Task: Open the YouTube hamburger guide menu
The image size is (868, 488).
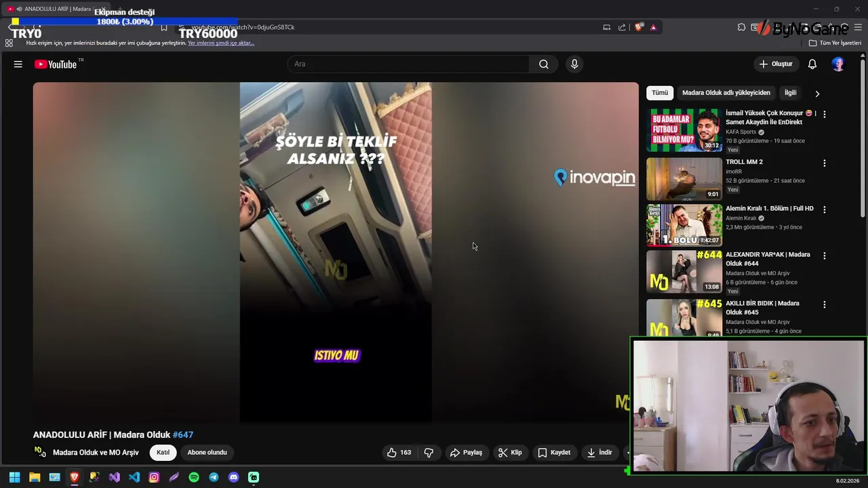Action: pyautogui.click(x=18, y=64)
